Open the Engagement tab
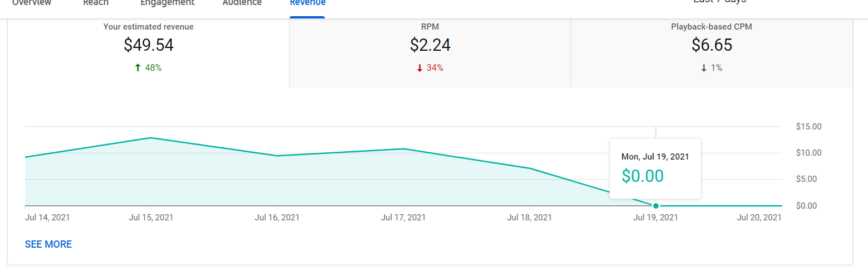 tap(167, 3)
